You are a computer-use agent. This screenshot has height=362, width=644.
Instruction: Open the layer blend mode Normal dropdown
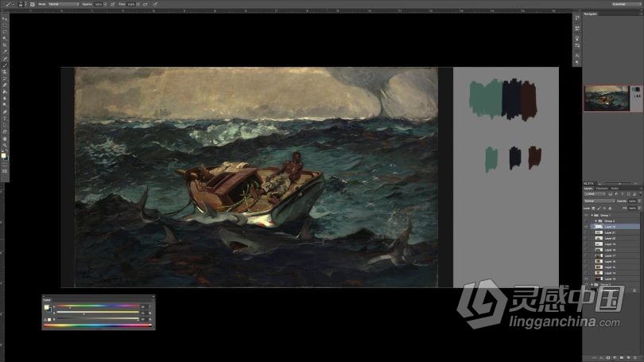[600, 201]
